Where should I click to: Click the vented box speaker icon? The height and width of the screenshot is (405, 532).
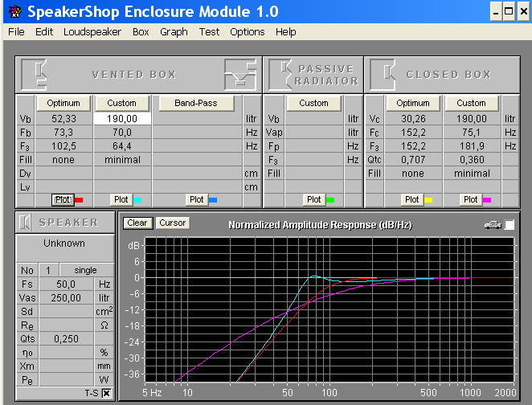(x=35, y=75)
